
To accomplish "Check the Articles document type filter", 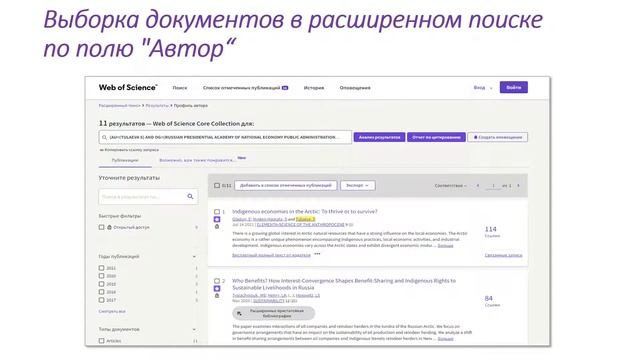I will (x=102, y=341).
